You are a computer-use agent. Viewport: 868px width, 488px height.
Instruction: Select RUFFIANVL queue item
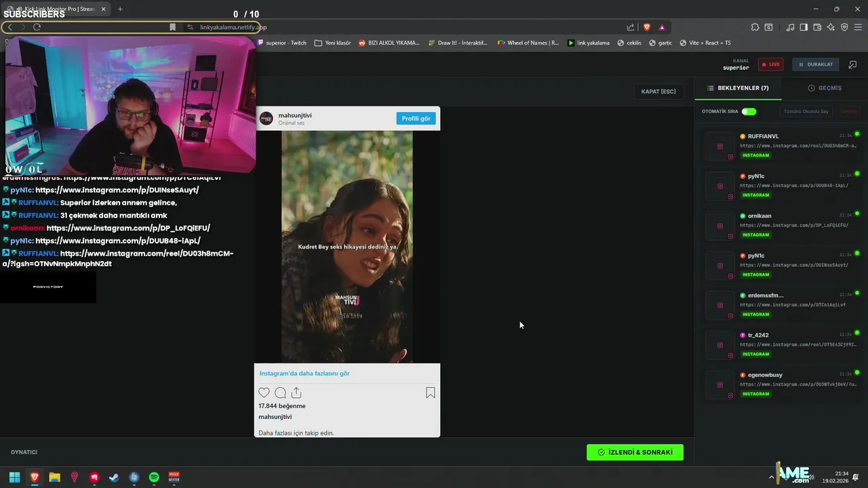click(x=782, y=146)
